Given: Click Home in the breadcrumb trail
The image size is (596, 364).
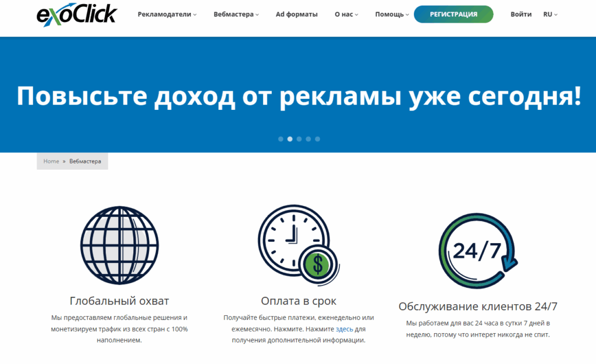Looking at the screenshot, I should 51,161.
